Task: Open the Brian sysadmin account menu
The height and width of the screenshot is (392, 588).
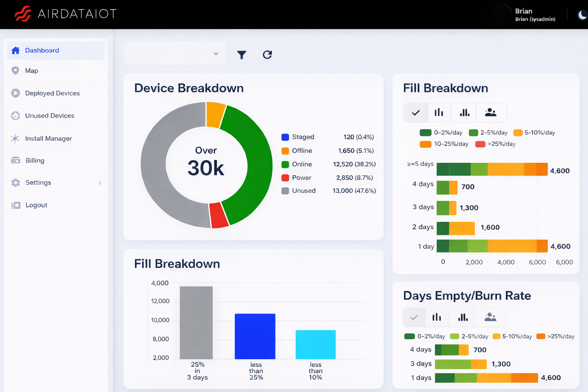Action: 535,15
